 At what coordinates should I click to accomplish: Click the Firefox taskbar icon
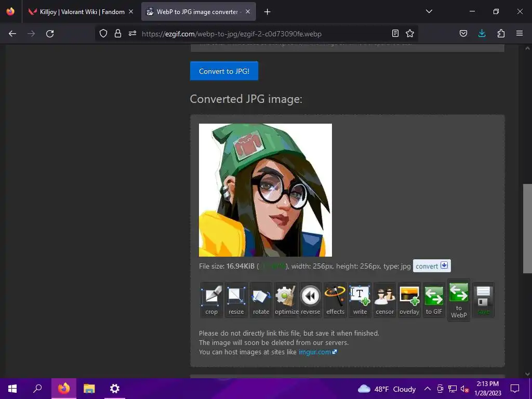64,389
